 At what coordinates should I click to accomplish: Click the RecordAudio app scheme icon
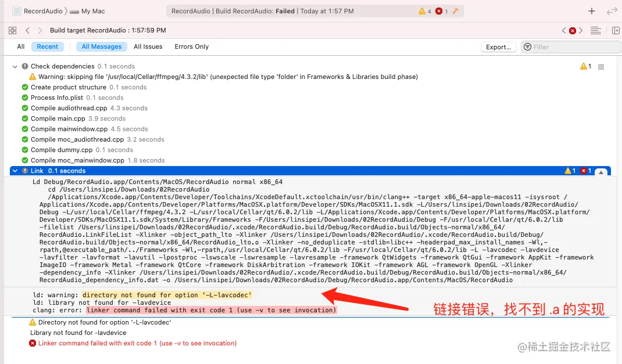[17, 11]
